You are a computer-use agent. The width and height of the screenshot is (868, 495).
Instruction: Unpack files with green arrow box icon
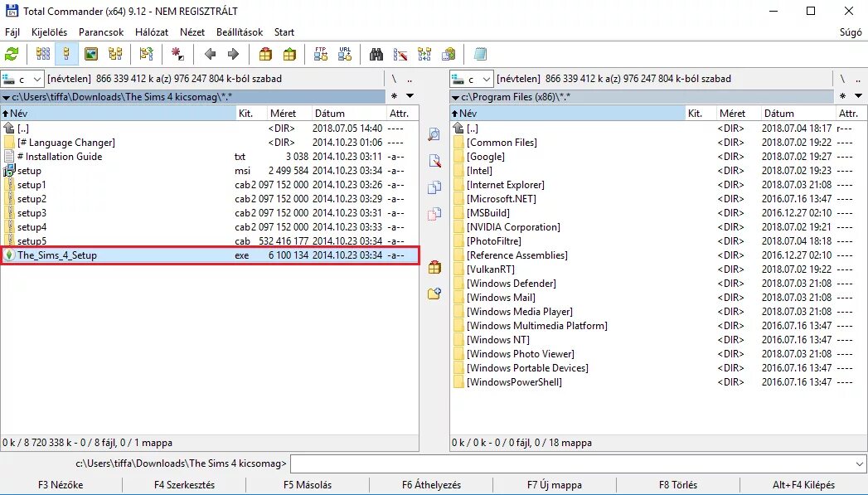(x=289, y=54)
